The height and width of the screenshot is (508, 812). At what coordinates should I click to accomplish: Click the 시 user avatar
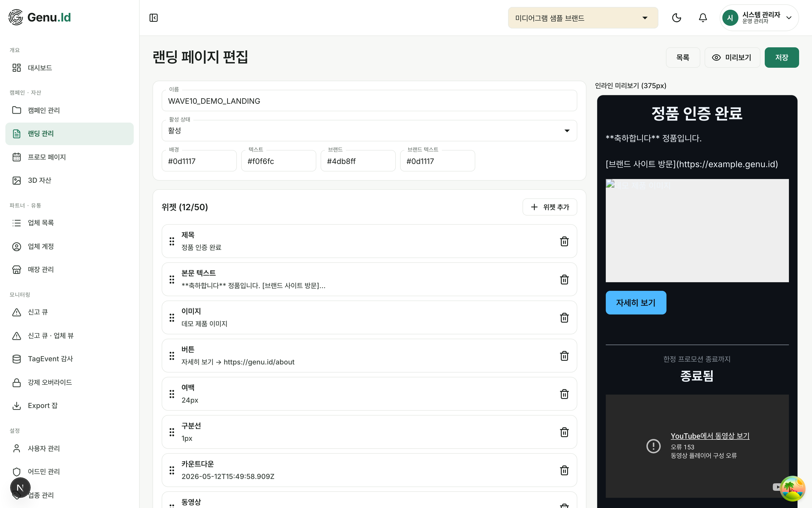pyautogui.click(x=730, y=18)
